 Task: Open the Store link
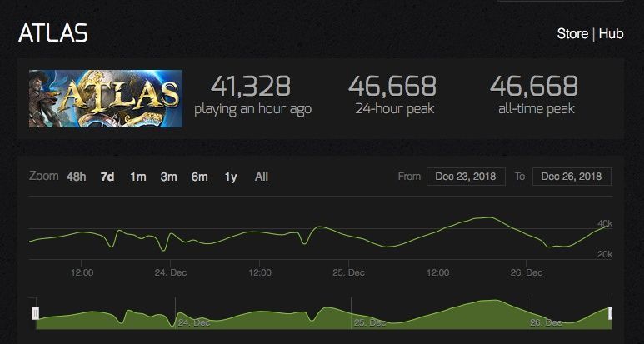click(572, 33)
